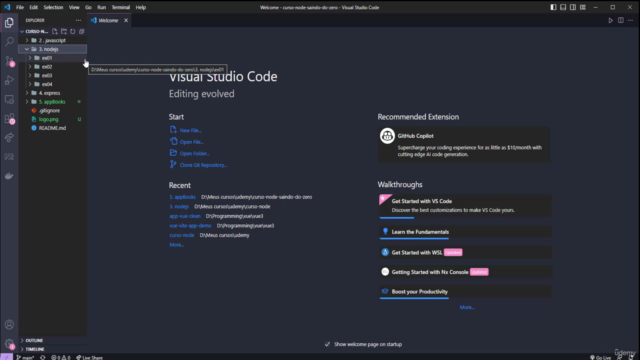Screen dimensions: 640x360
Task: Open the Live Share activity bar icon
Action: point(9,138)
